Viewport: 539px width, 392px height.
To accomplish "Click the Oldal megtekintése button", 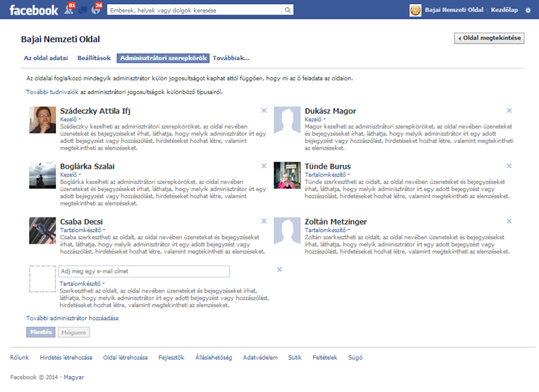I will tap(489, 38).
